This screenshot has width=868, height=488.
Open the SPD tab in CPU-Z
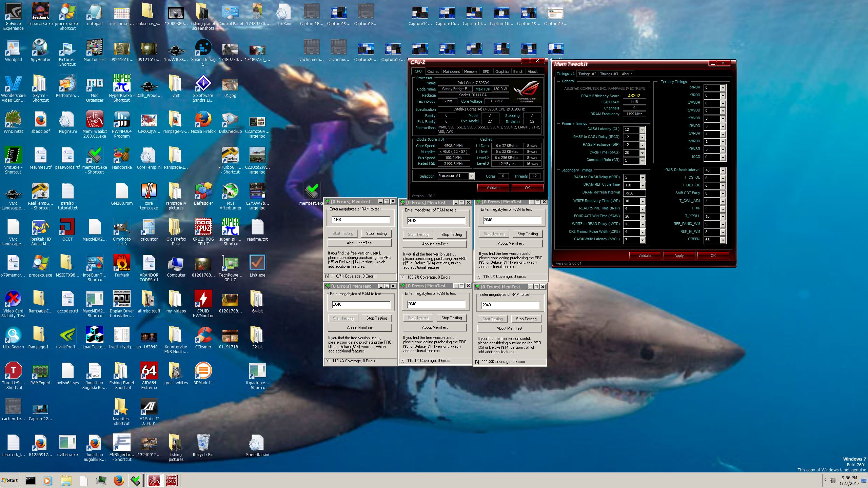(486, 72)
